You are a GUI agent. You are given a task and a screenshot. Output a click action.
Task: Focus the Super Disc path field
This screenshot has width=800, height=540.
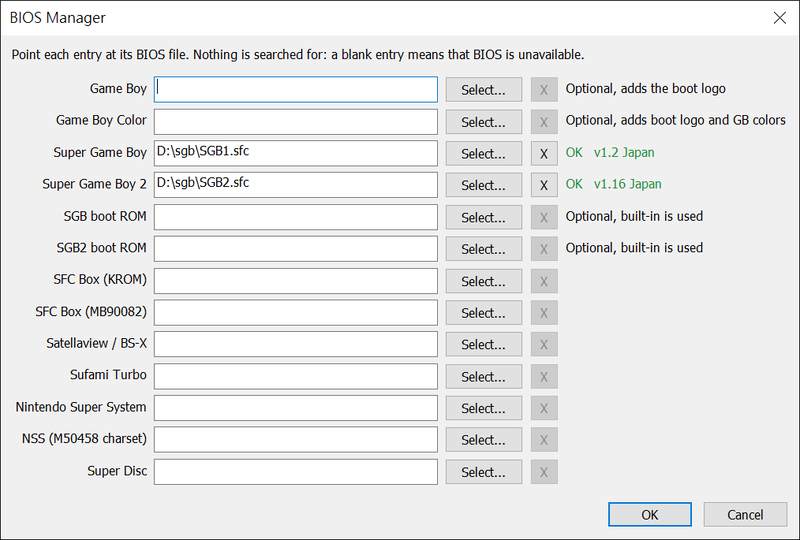(296, 472)
